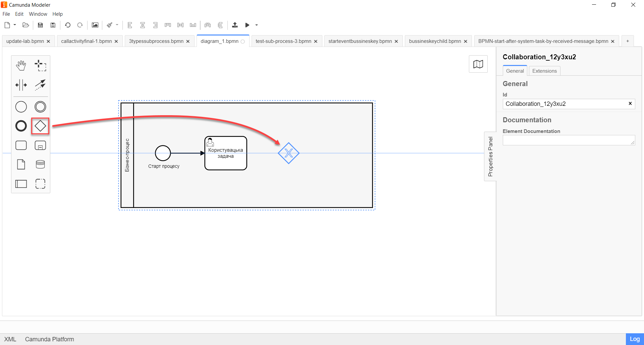Activate the hand tool in palette
Viewport: 644px width, 345px height.
point(21,66)
